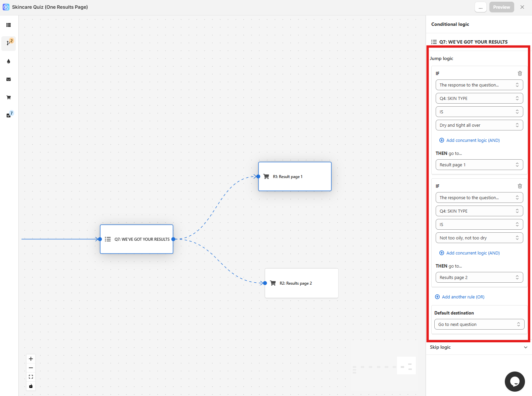The width and height of the screenshot is (532, 396).
Task: Open the chat support bubble
Action: [x=515, y=381]
